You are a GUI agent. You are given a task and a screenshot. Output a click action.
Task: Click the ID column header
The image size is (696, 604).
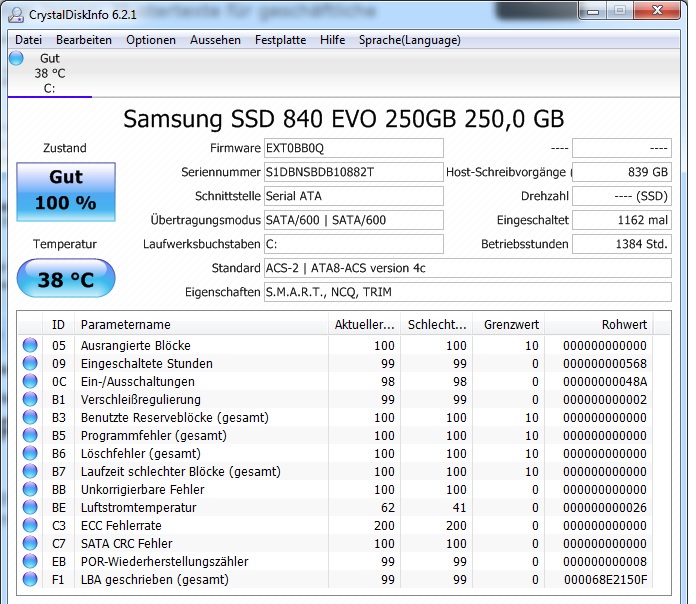tap(58, 324)
